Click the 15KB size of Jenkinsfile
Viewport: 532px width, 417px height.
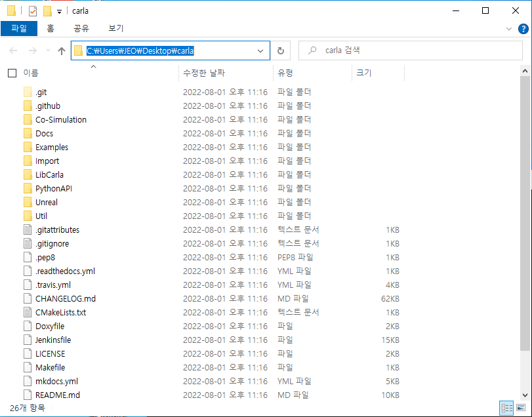coord(390,340)
